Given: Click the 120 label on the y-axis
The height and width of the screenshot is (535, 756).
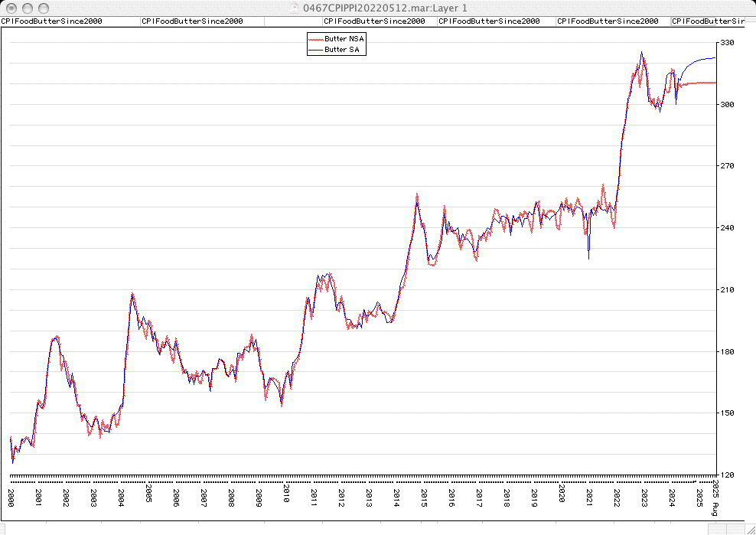Looking at the screenshot, I should pyautogui.click(x=727, y=475).
